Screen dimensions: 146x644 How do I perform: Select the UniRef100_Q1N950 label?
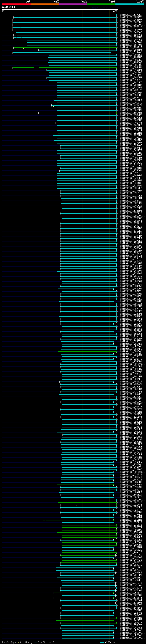click(131, 324)
